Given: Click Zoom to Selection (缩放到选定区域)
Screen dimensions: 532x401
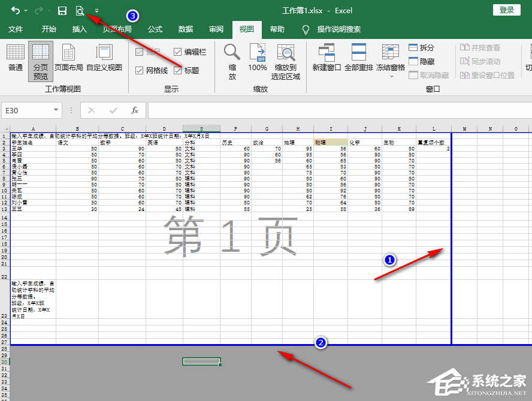Looking at the screenshot, I should (286, 62).
